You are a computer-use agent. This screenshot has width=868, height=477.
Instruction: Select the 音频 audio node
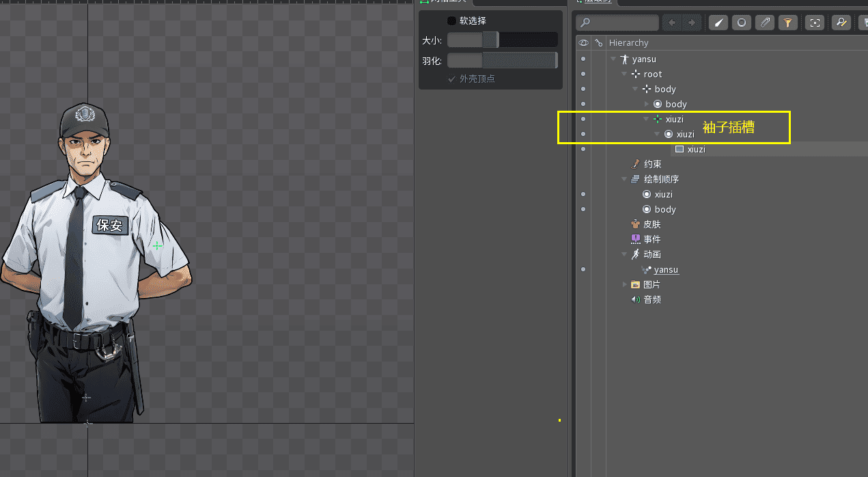(652, 299)
